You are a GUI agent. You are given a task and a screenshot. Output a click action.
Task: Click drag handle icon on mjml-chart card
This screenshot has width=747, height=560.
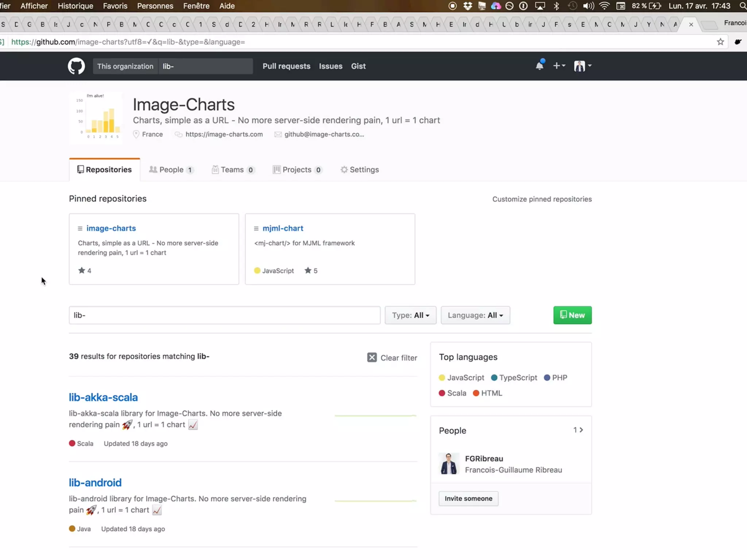[256, 229]
